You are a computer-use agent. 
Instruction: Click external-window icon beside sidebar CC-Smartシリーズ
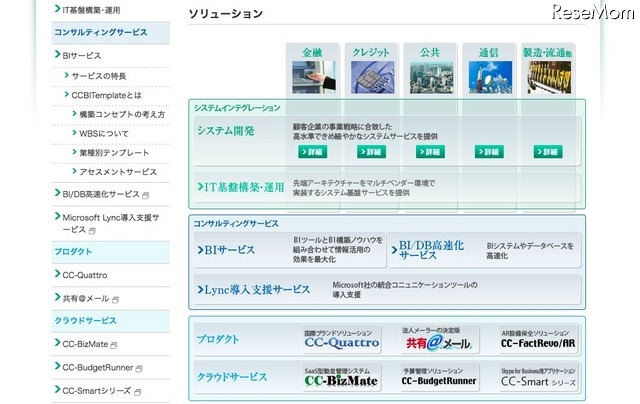point(138,392)
